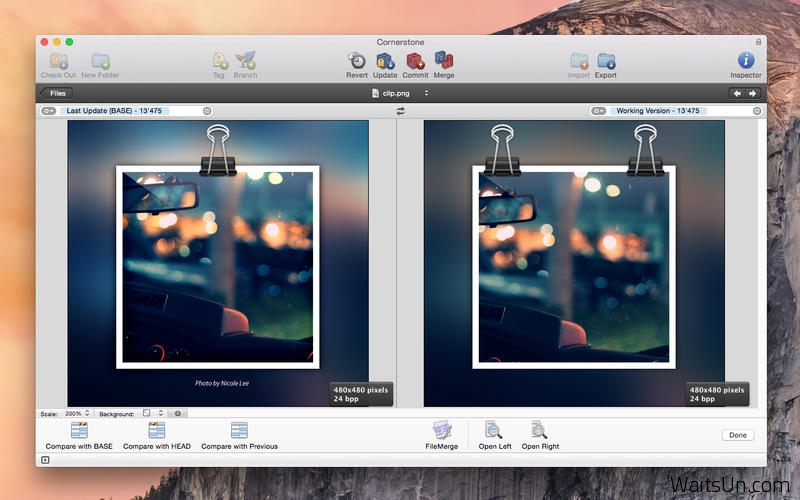Select the Working Version - 13'475 label
This screenshot has width=800, height=500.
658,111
